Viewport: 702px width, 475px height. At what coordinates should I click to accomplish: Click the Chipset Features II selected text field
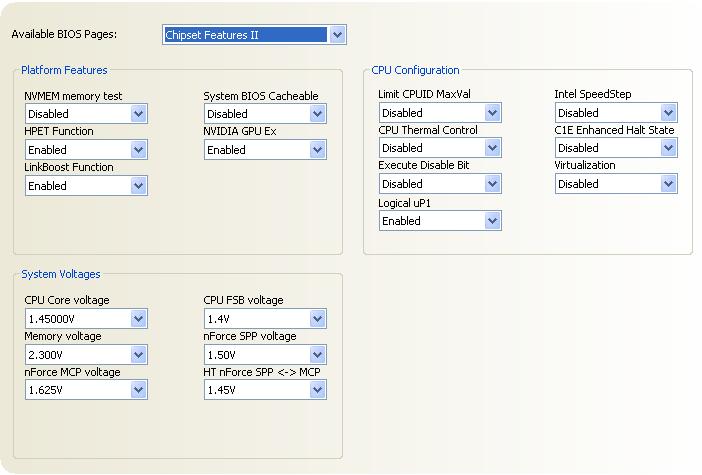[x=245, y=34]
